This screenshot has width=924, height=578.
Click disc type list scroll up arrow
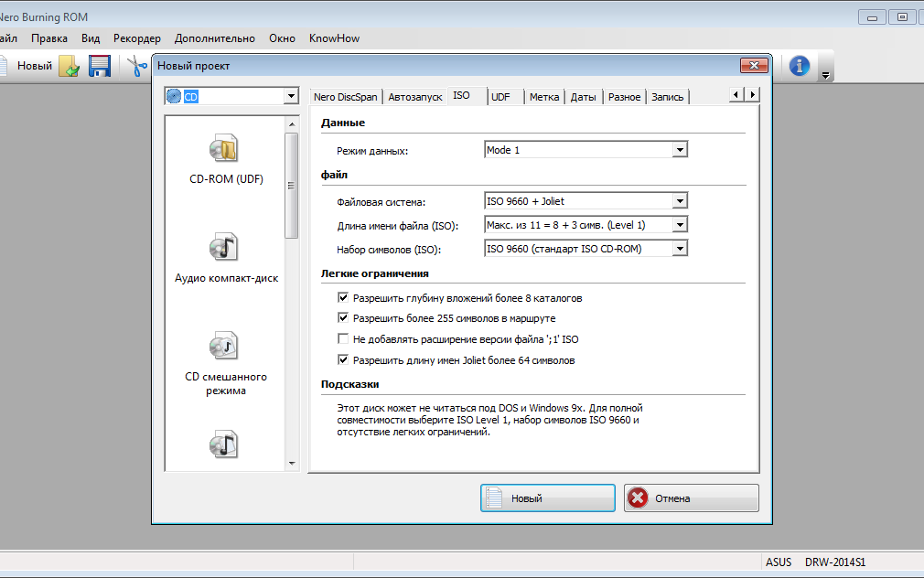tap(291, 123)
